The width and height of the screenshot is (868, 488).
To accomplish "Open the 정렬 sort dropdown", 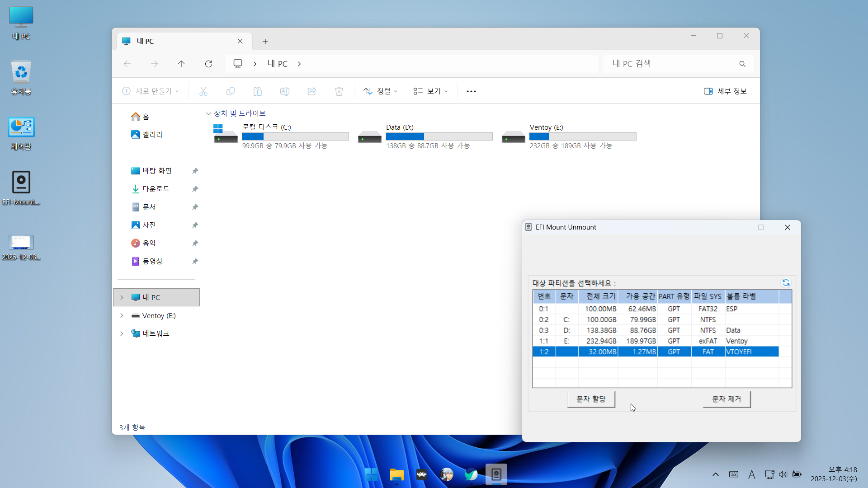I will (x=381, y=91).
